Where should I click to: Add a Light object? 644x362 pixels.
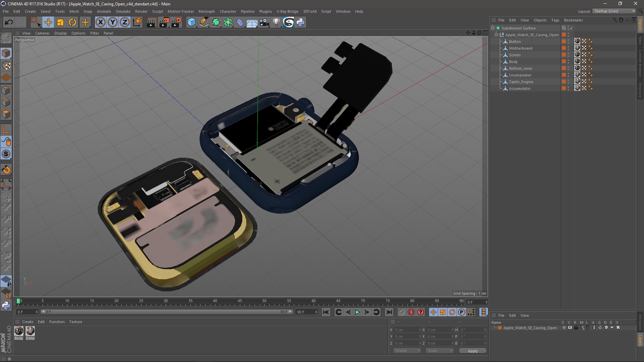[x=276, y=22]
